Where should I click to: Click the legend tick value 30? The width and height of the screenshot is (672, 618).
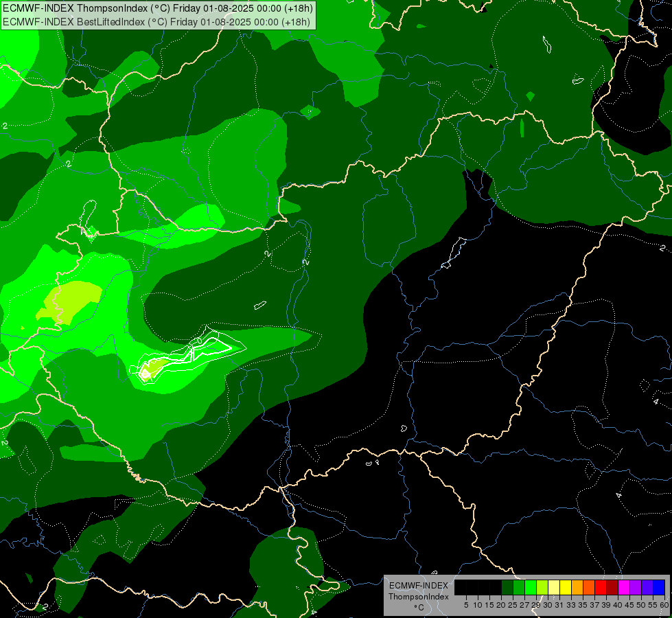(x=548, y=605)
